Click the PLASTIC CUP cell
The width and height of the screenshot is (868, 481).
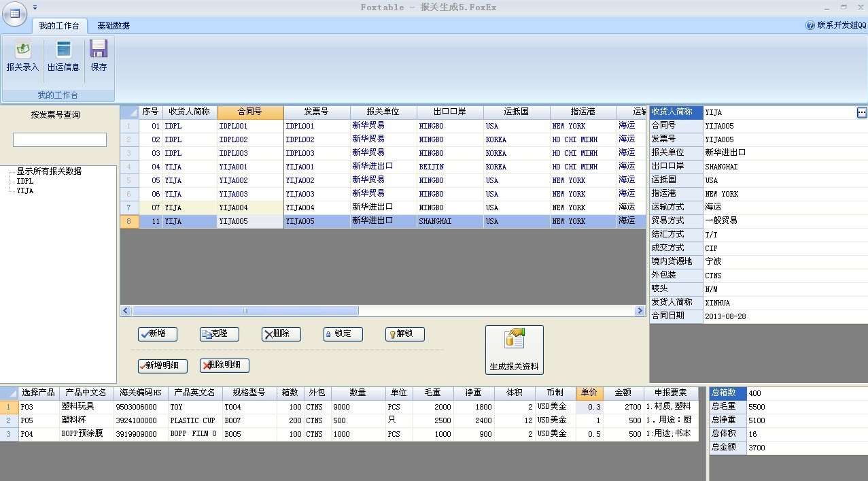(195, 420)
